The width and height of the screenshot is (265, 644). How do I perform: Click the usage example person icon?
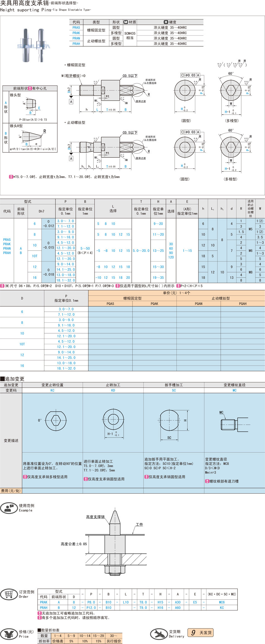[9, 508]
